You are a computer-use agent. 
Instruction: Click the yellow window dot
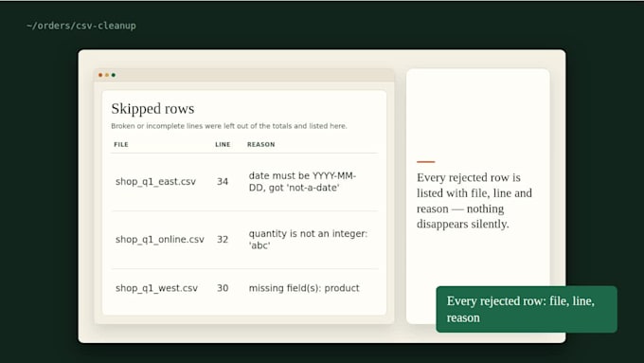pyautogui.click(x=107, y=75)
